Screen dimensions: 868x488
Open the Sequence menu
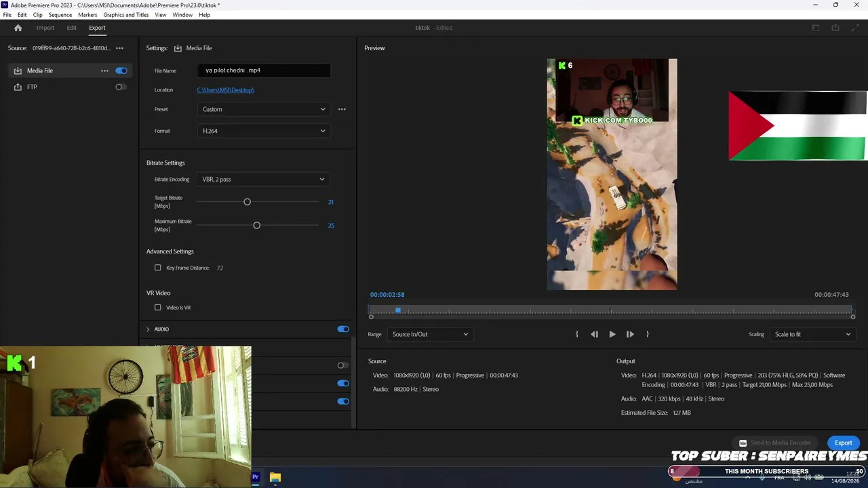pyautogui.click(x=60, y=15)
